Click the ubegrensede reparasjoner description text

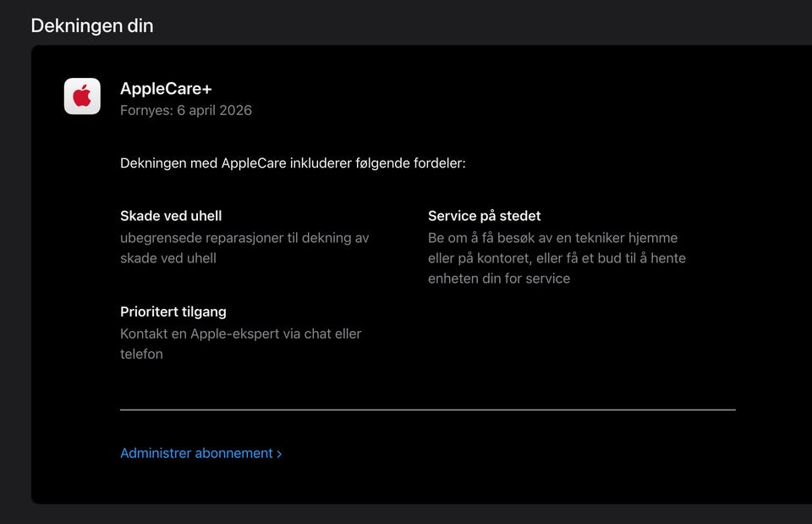point(244,238)
